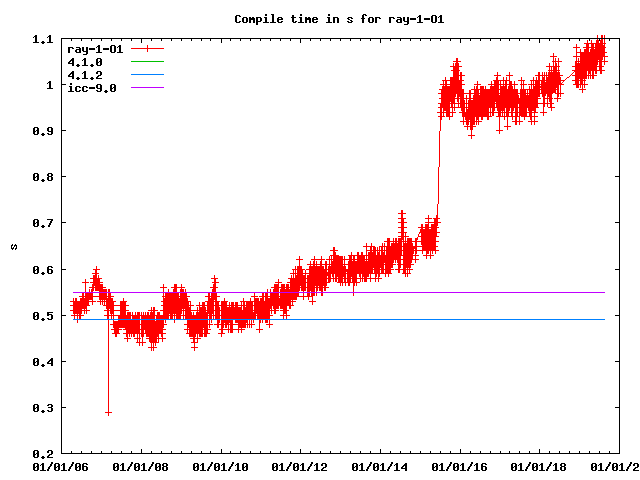Click the 0.8 y-axis tick label

44,177
